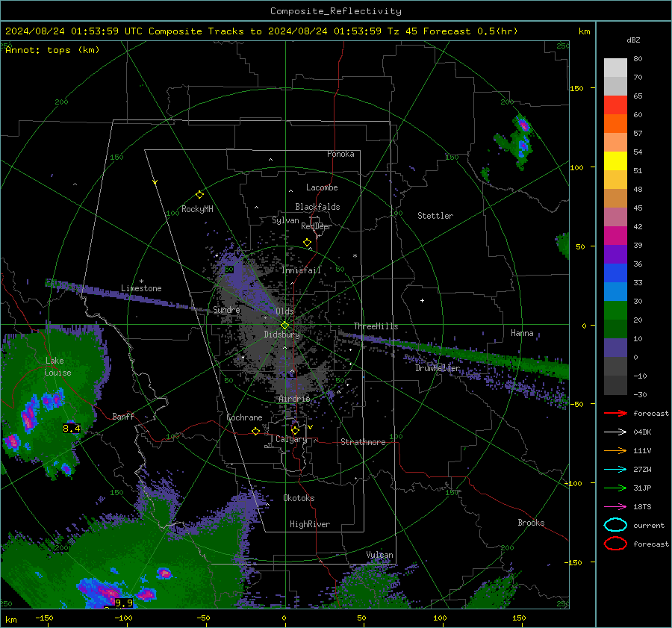Click the Sylvan label on map
672x628 pixels.
click(285, 220)
